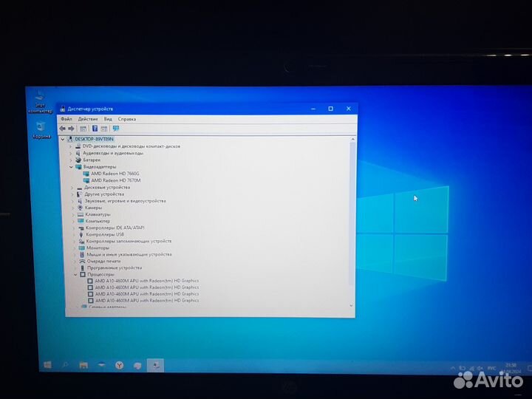Screen dimensions: 532x399
Task: Select the Батареи battery icon
Action: (78, 160)
